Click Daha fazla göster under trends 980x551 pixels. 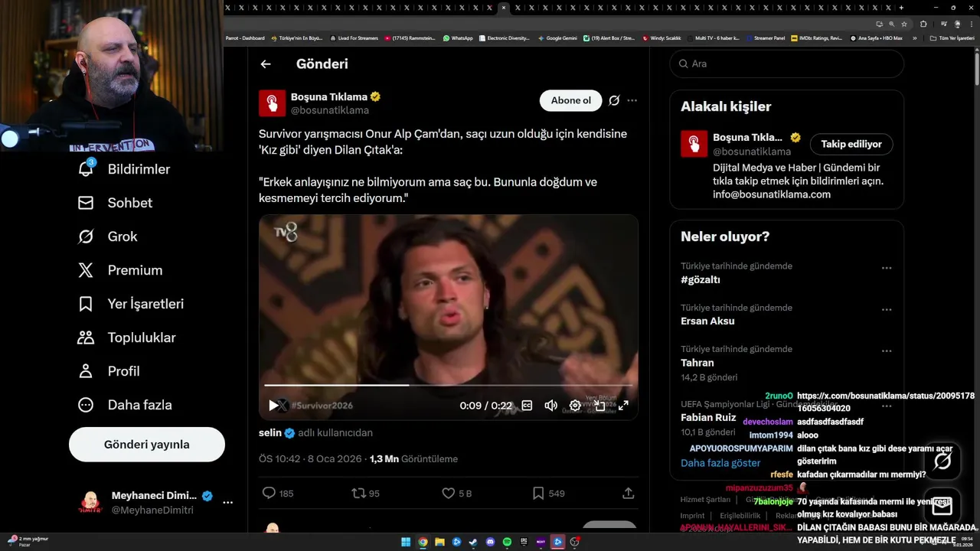[x=720, y=463]
